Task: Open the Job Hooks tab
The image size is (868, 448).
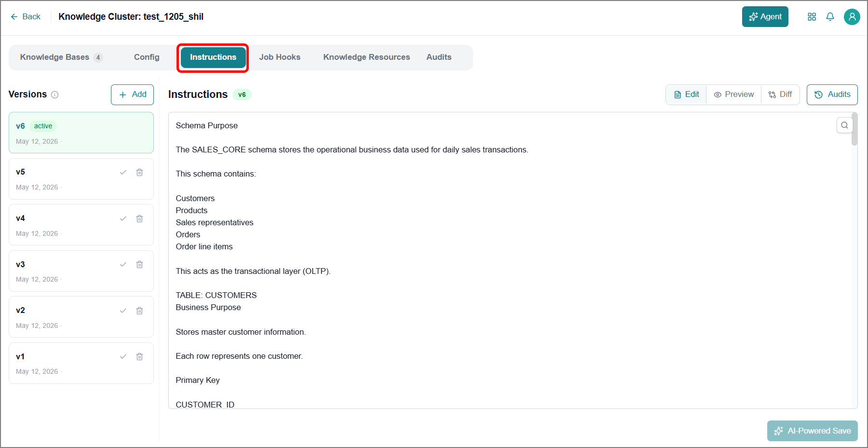Action: coord(280,57)
